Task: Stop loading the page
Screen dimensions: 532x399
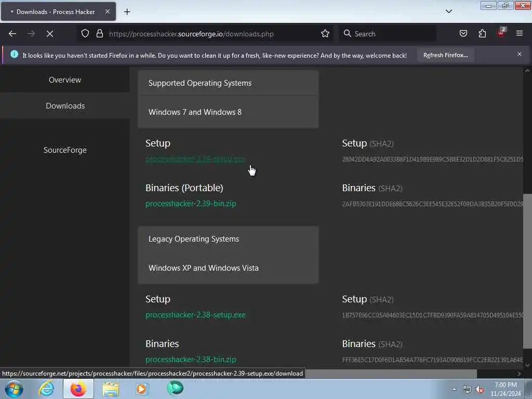Action: [50, 34]
